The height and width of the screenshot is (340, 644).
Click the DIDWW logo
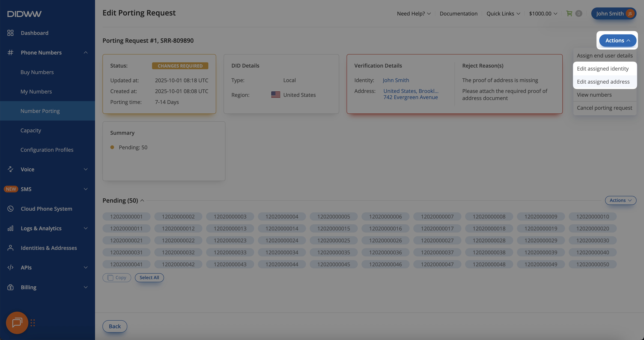pyautogui.click(x=24, y=14)
